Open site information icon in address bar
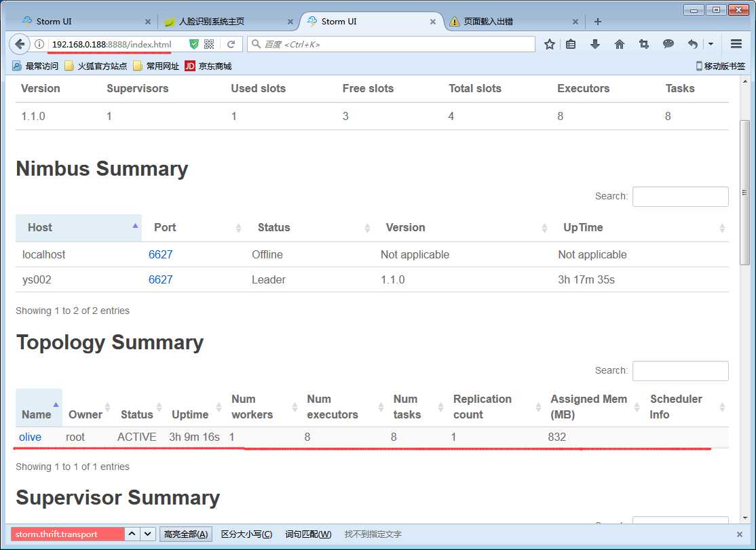The image size is (756, 550). tap(39, 44)
